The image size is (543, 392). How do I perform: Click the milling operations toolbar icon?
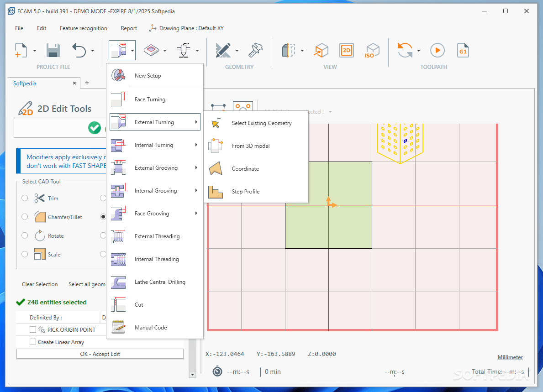click(151, 51)
